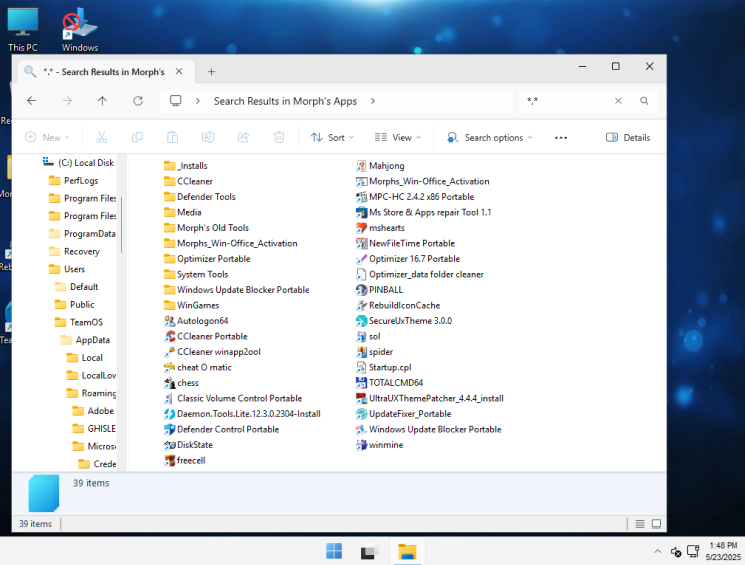
Task: Select the chess game item
Action: (x=181, y=383)
